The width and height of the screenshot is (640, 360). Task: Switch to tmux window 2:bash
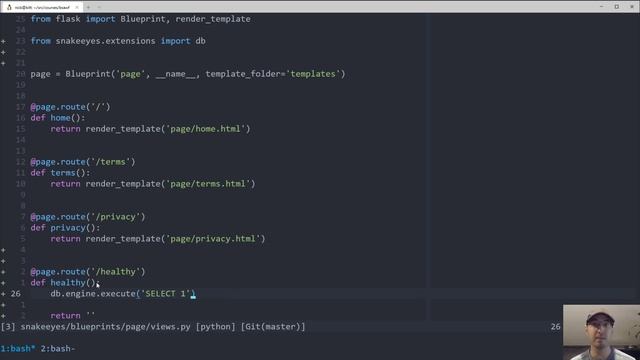(58, 349)
